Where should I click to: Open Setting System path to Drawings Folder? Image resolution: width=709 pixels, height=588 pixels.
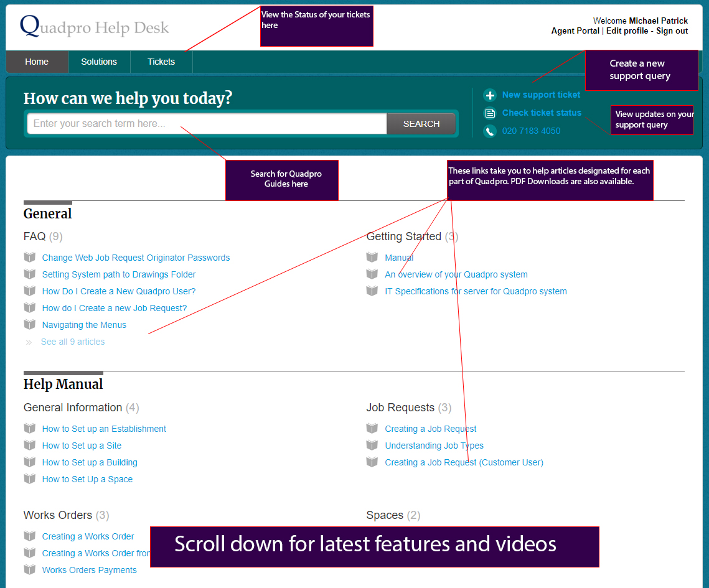[119, 274]
